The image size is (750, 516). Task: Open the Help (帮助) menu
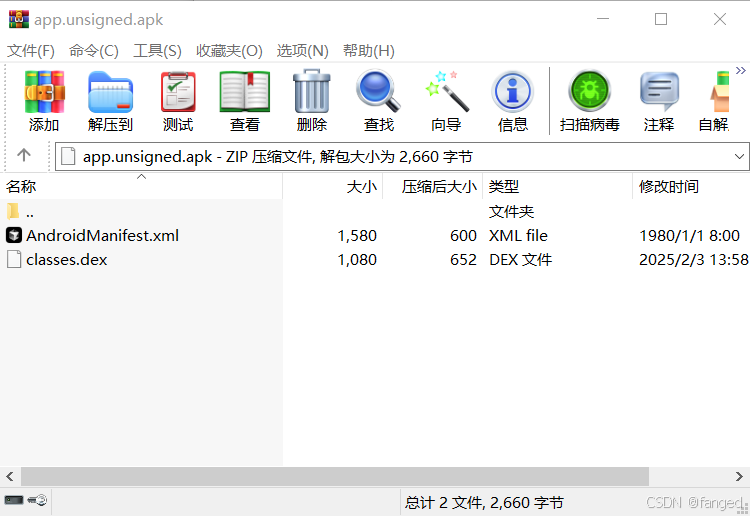(369, 51)
